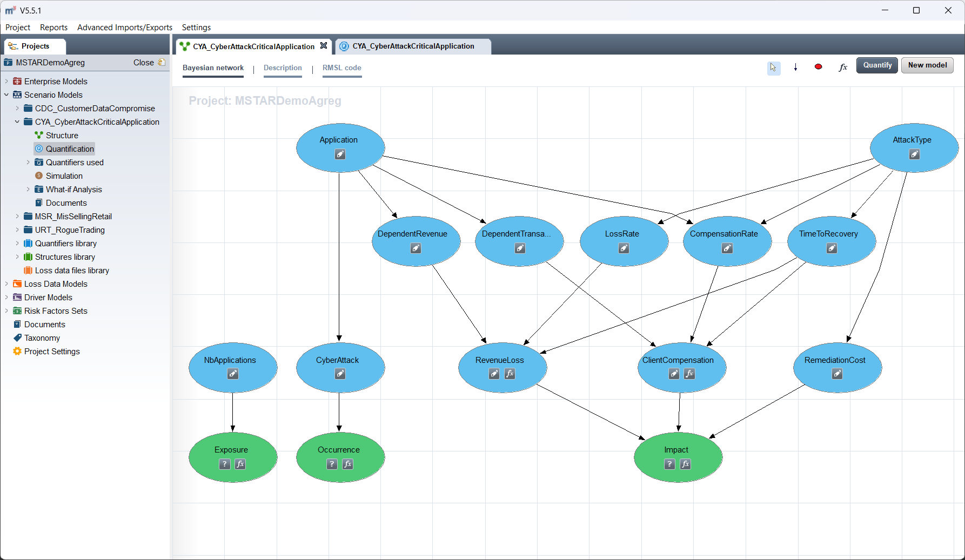Open the Settings menu
Image resolution: width=965 pixels, height=560 pixels.
coord(196,28)
